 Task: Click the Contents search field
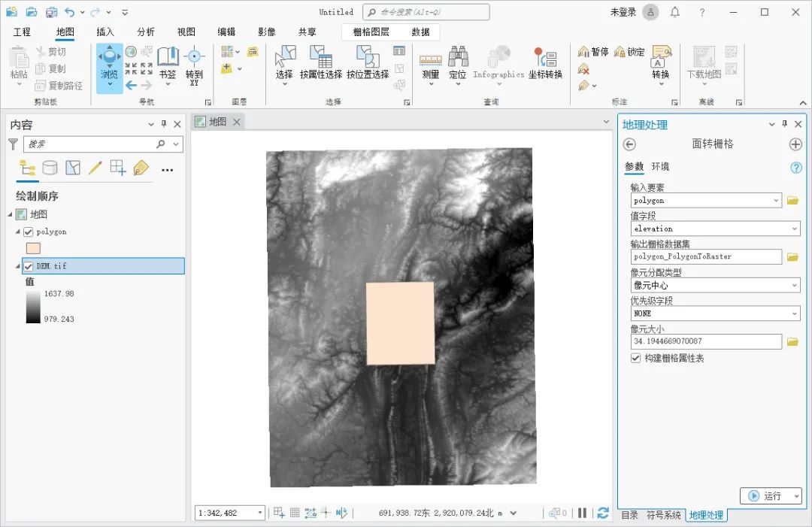(91, 144)
